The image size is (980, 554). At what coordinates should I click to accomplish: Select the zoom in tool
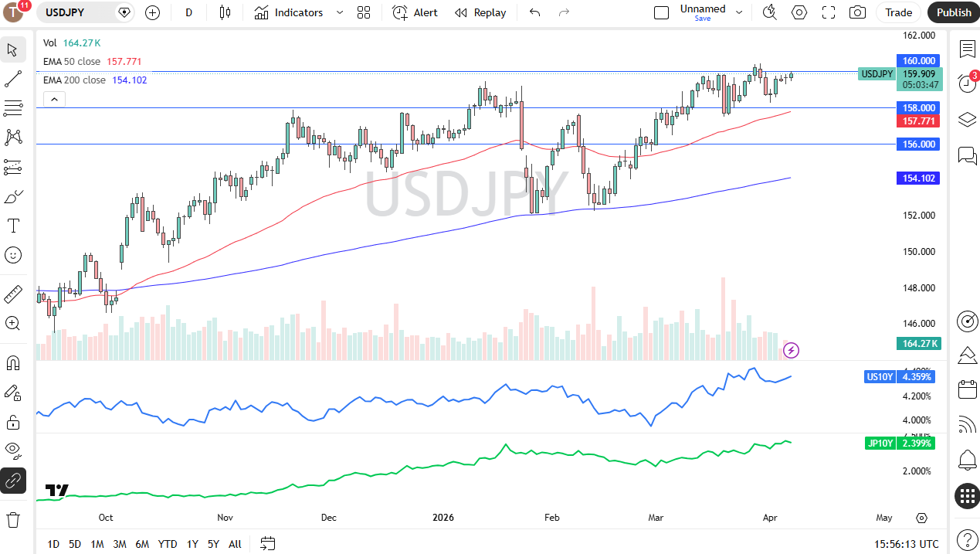[12, 323]
